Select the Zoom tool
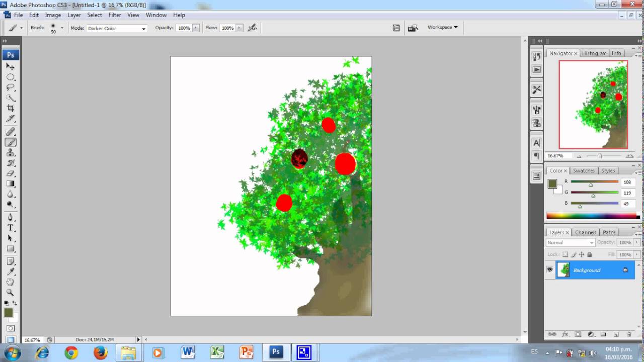 point(11,292)
